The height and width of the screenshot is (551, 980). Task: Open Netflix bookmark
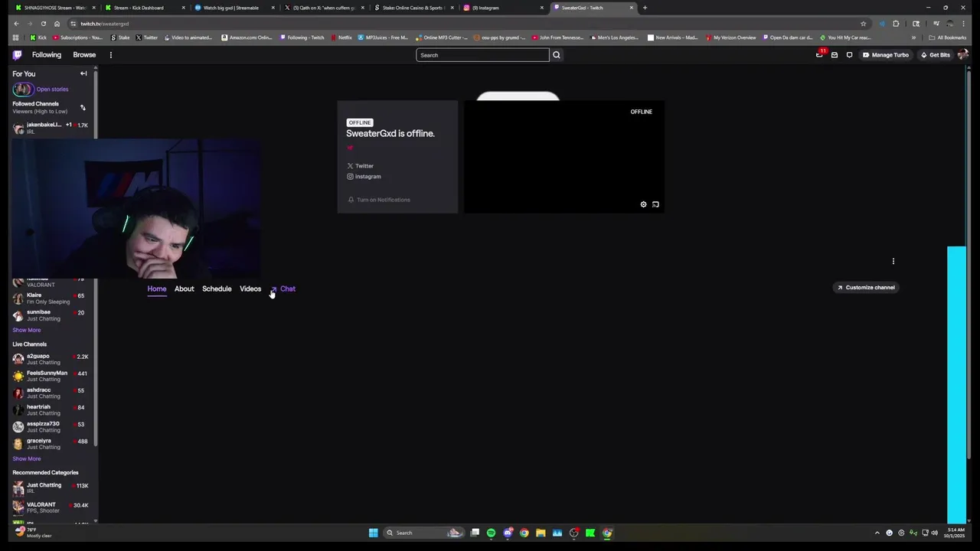(341, 37)
